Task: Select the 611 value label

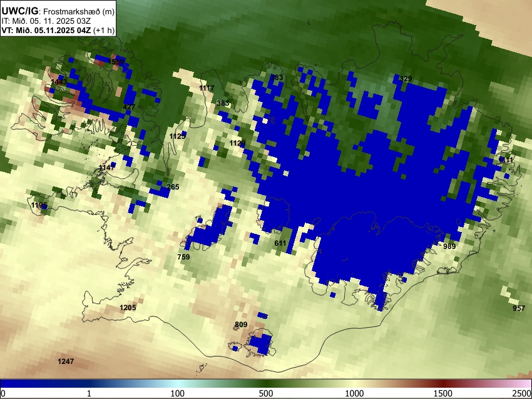Action: point(280,243)
